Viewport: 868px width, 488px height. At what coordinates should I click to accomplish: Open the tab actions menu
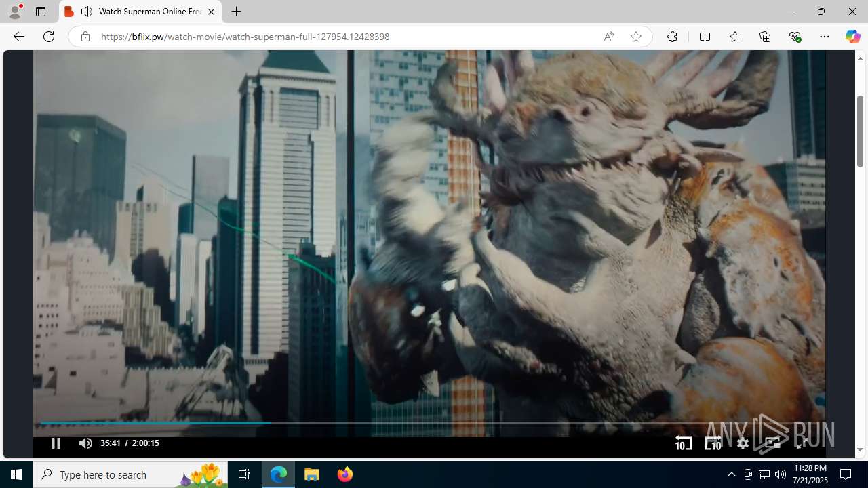41,12
